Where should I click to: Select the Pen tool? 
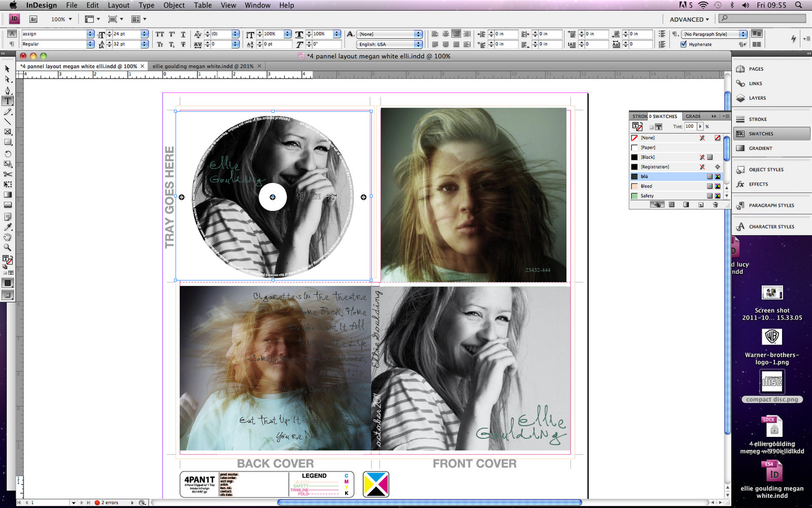click(x=8, y=90)
